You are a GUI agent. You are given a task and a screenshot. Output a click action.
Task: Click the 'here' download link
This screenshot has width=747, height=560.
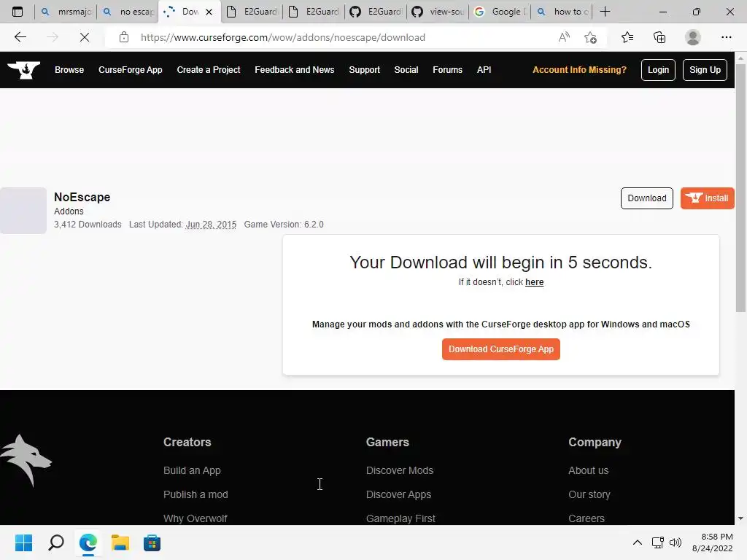point(534,282)
